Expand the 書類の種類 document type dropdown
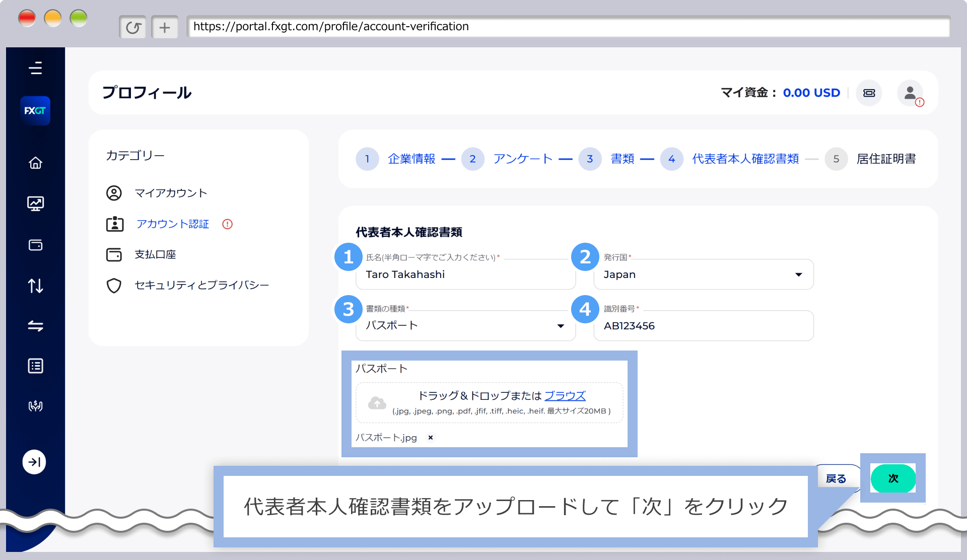The height and width of the screenshot is (560, 967). click(561, 326)
